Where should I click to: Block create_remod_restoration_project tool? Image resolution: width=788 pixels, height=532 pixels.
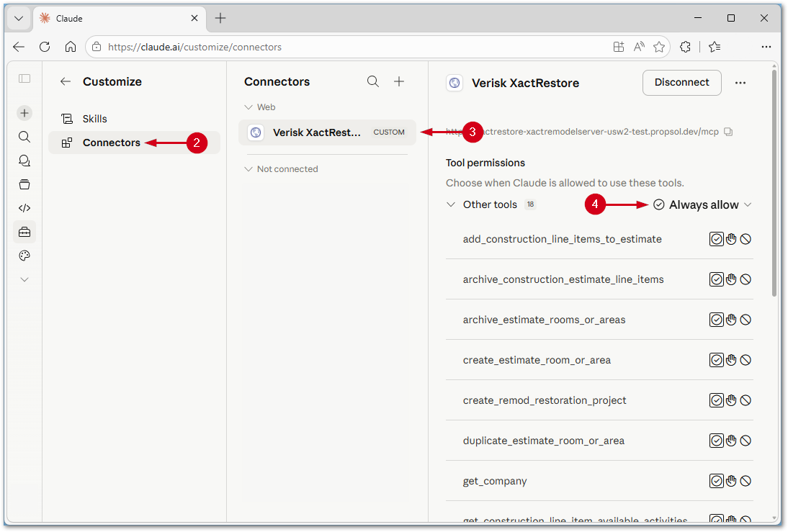point(746,400)
